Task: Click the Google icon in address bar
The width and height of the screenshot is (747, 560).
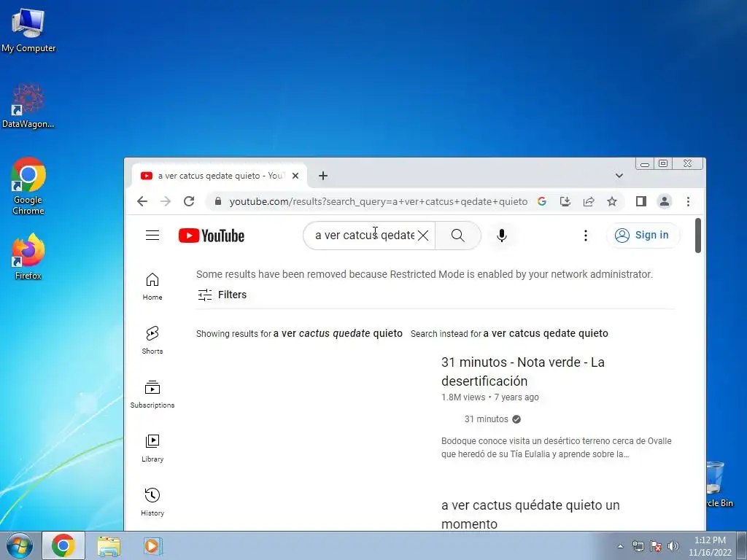Action: click(x=542, y=201)
